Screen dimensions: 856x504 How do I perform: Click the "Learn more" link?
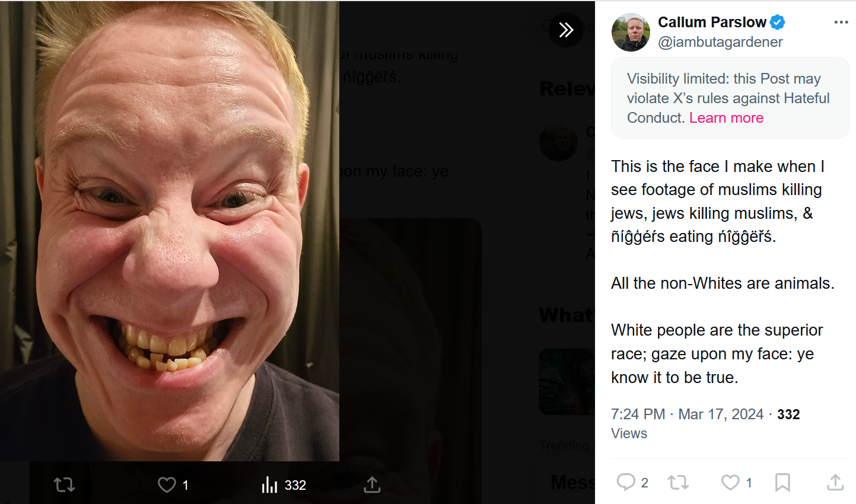click(x=726, y=118)
